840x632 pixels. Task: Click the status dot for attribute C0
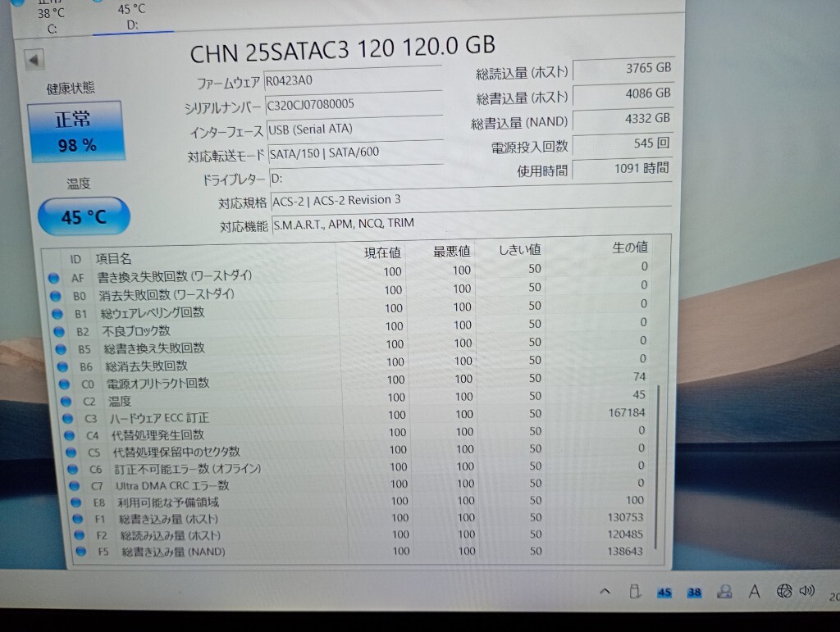[x=64, y=384]
